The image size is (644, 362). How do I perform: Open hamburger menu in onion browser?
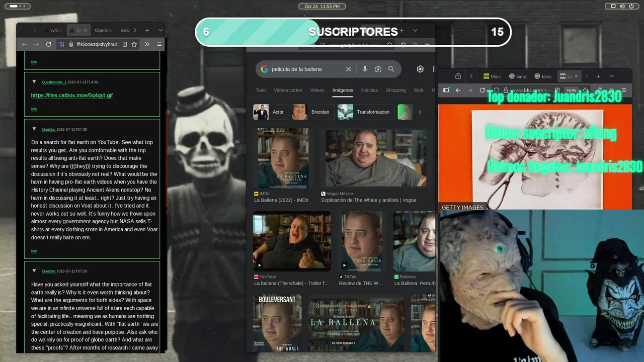159,44
